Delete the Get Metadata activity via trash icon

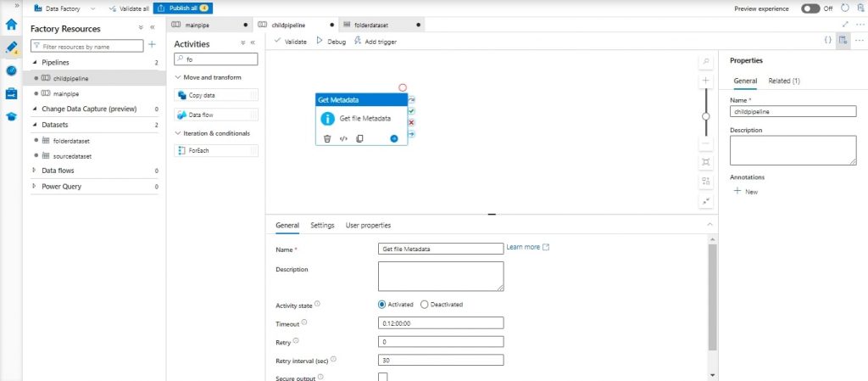(x=327, y=138)
